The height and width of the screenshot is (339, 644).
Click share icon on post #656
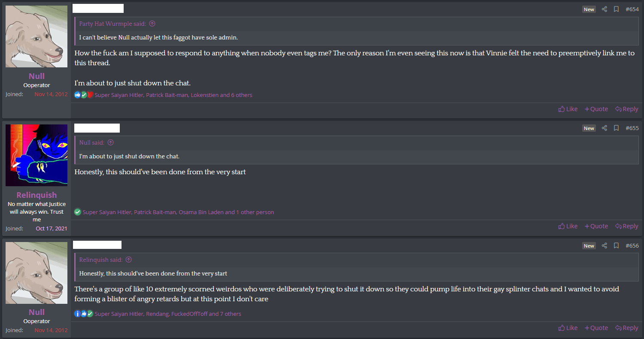(x=604, y=245)
